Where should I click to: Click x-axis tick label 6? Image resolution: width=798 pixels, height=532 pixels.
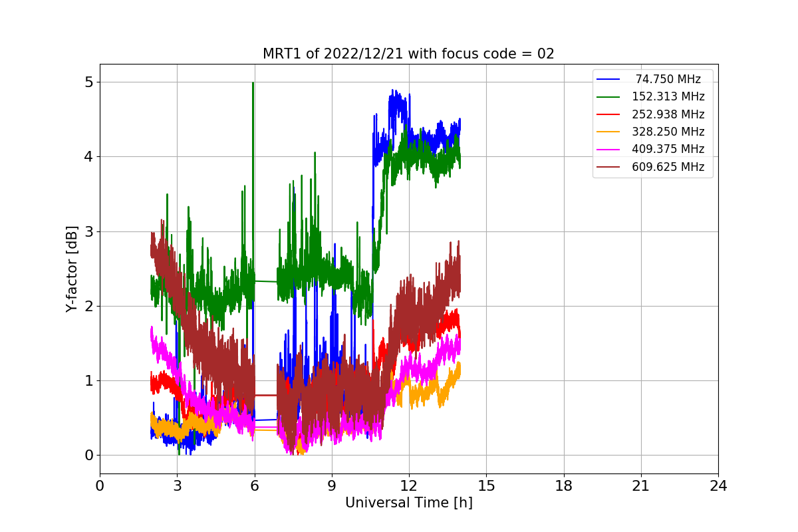point(255,486)
